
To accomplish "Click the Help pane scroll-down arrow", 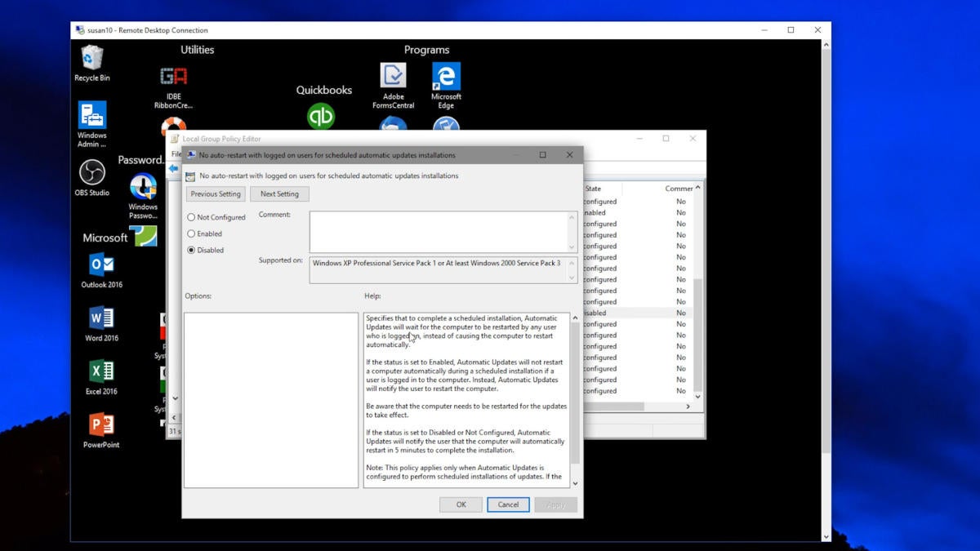I will 575,483.
